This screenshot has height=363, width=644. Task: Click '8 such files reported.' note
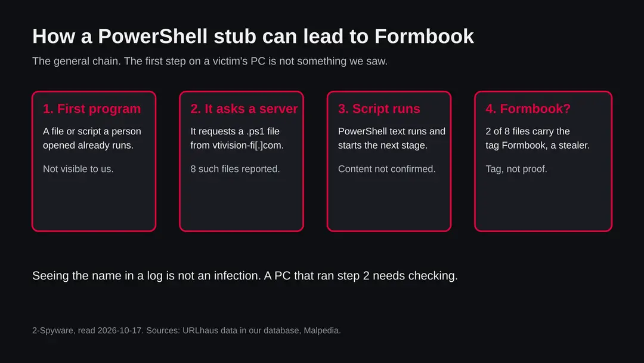[235, 169]
